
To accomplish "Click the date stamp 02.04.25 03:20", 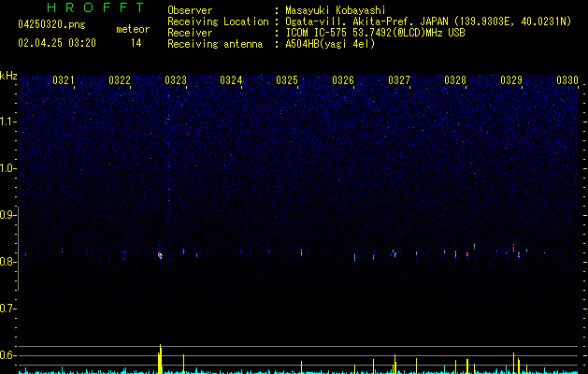I will (57, 43).
